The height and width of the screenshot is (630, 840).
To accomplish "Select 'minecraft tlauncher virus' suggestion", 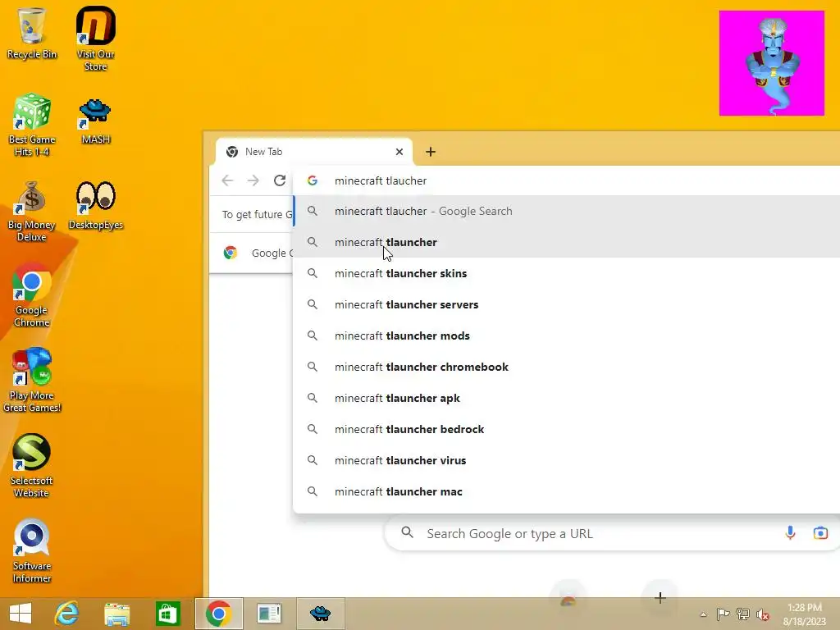I will (x=566, y=460).
